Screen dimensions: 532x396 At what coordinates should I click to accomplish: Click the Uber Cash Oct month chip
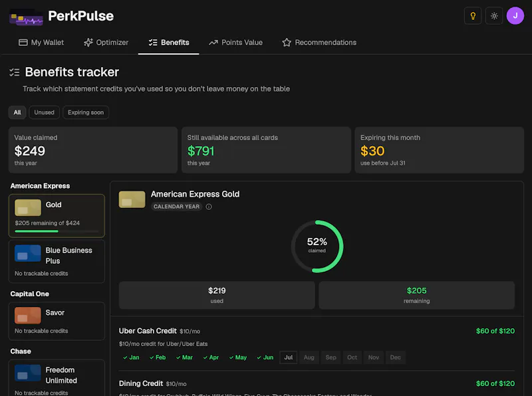[x=352, y=357]
